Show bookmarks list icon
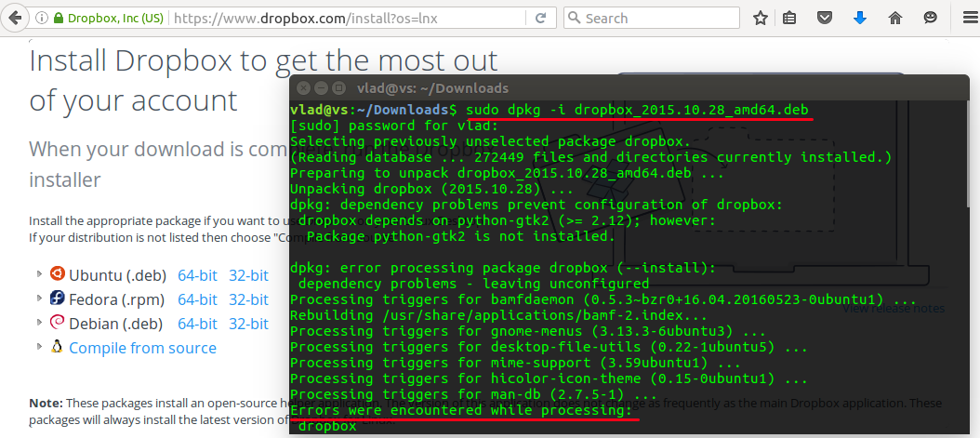The image size is (980, 438). (x=789, y=18)
